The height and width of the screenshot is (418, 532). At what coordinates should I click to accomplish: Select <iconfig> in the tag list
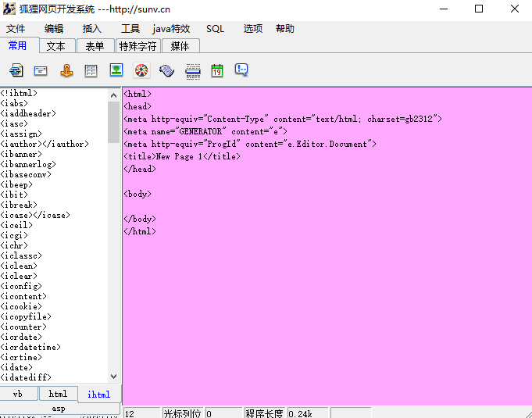21,286
